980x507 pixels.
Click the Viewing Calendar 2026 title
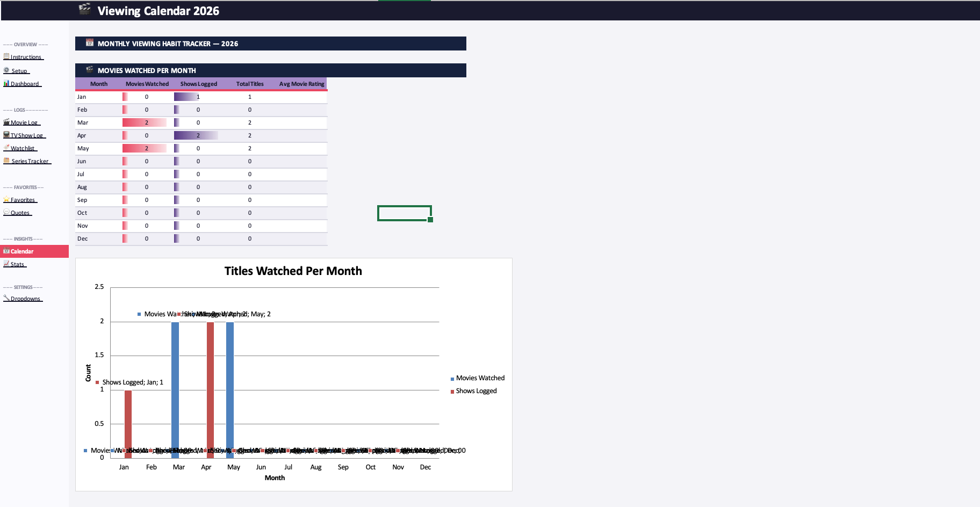tap(158, 11)
